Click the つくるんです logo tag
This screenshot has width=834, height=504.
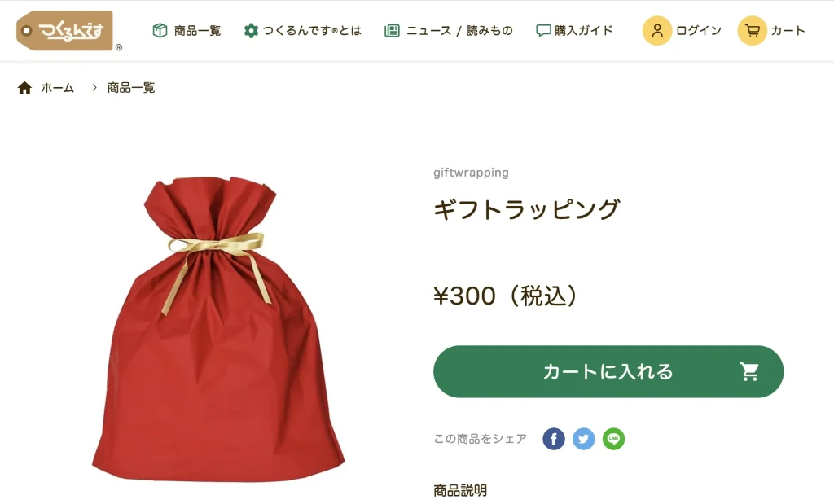pos(65,31)
